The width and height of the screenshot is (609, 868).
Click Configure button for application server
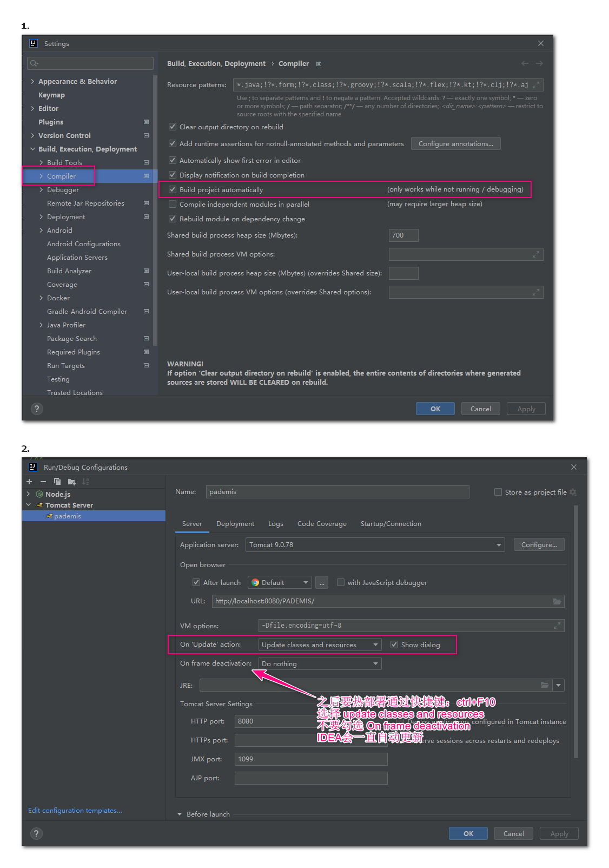[539, 544]
